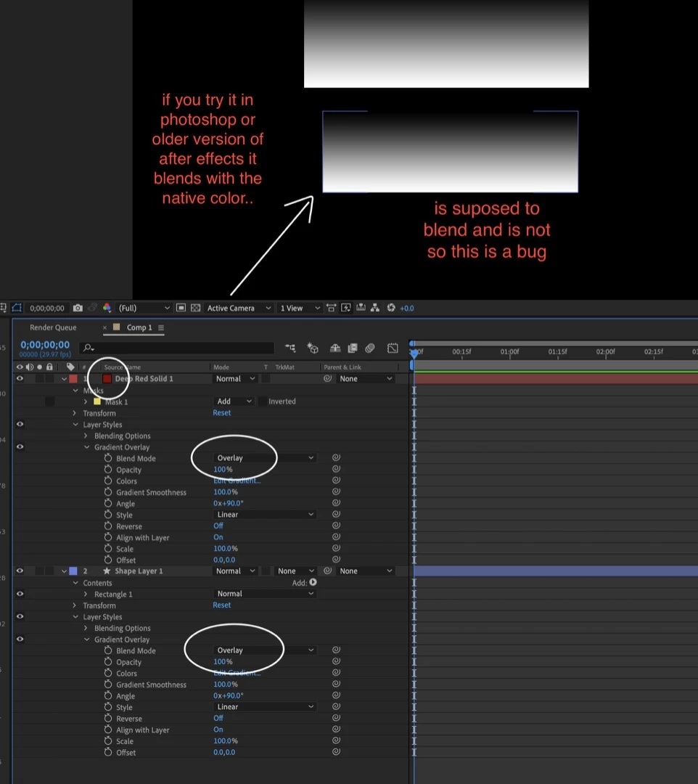The height and width of the screenshot is (784, 698).
Task: Toggle Layer Styles eye on Shape Layer 1
Action: (x=20, y=616)
